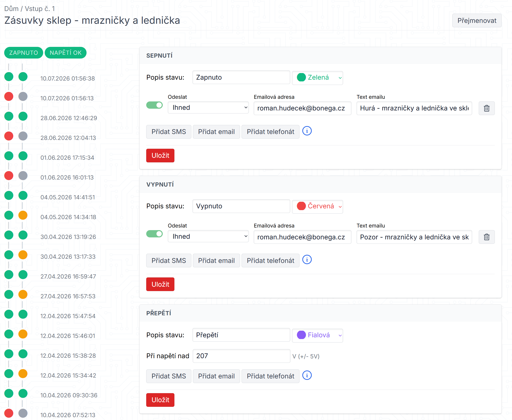Select orange dot at 04.05.2026 14:34:18
512x420 pixels.
[x=23, y=215]
